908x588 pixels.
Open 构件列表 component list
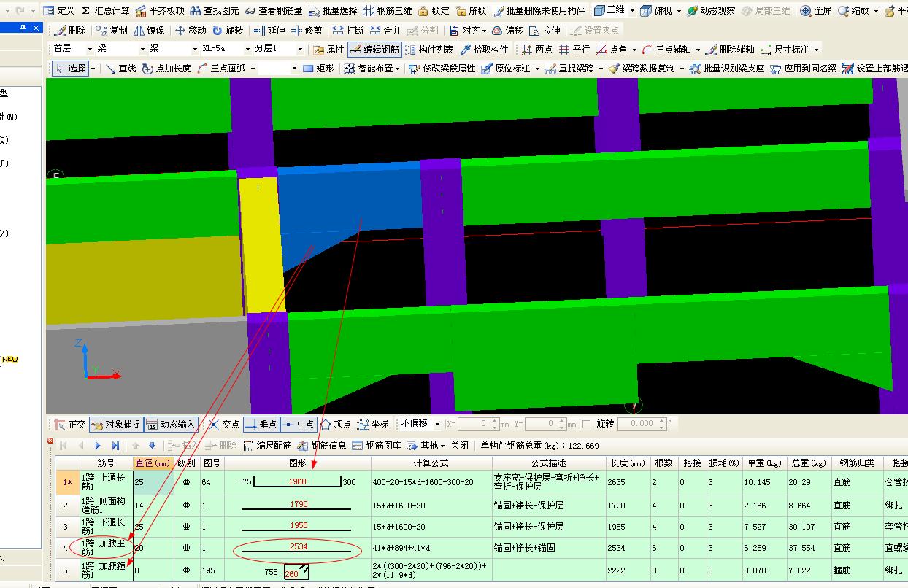pyautogui.click(x=429, y=49)
